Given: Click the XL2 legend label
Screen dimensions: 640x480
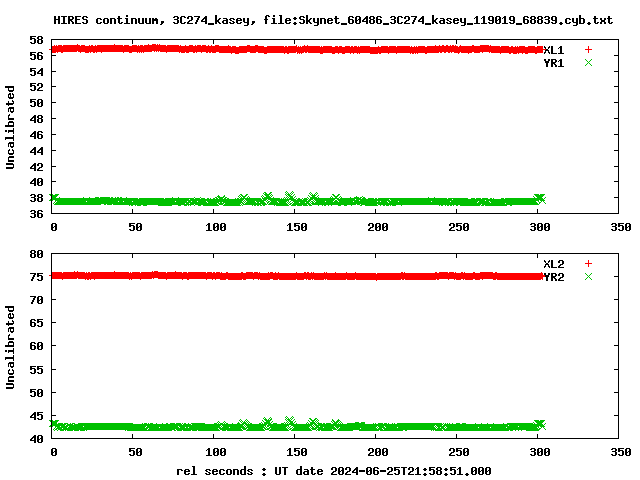Looking at the screenshot, I should (554, 264).
